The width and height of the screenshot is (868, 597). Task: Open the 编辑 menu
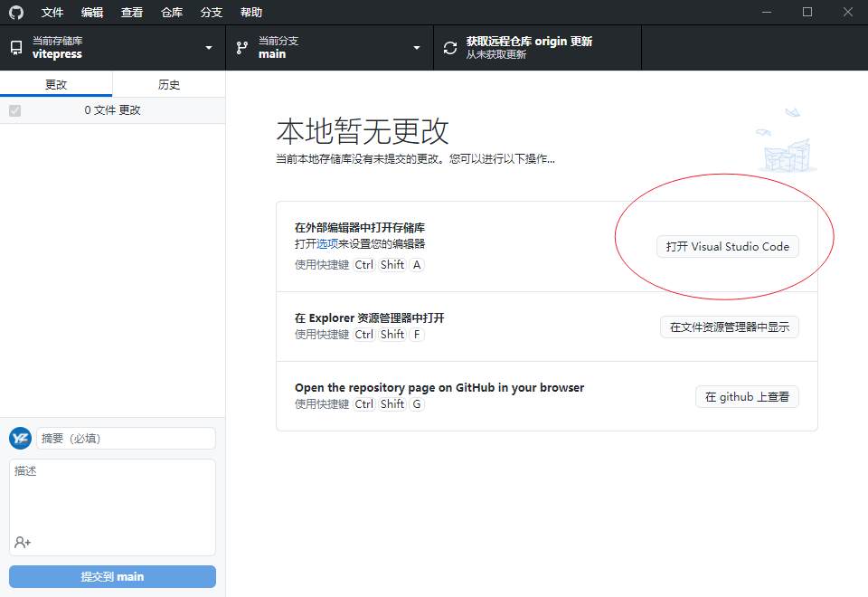tap(92, 12)
